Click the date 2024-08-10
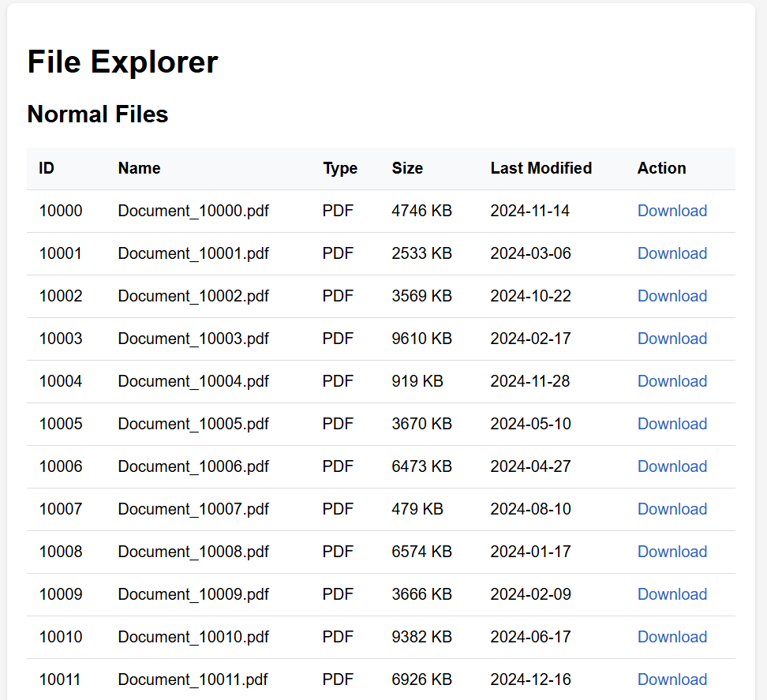The height and width of the screenshot is (700, 767). [531, 509]
